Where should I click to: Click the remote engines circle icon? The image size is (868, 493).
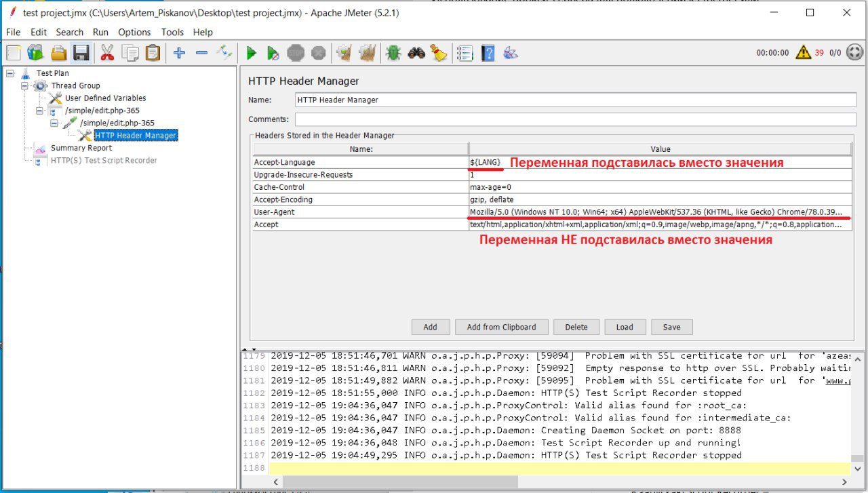(854, 52)
